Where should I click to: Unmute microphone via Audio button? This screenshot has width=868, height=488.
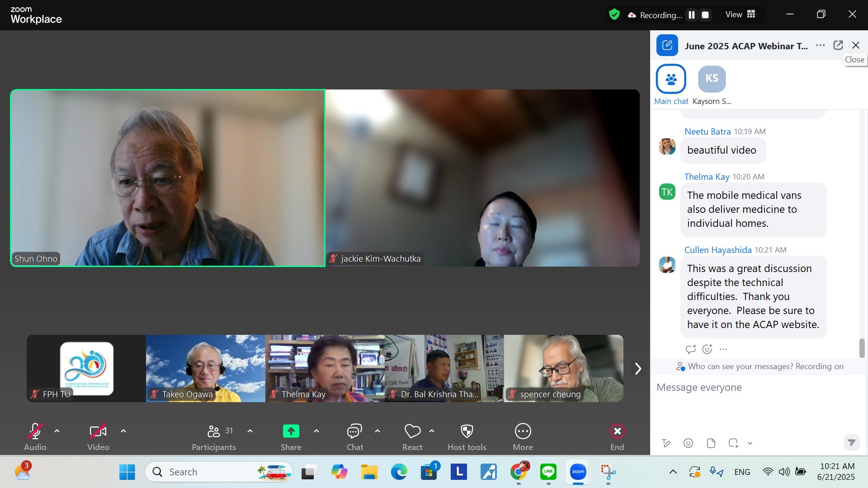pyautogui.click(x=35, y=432)
